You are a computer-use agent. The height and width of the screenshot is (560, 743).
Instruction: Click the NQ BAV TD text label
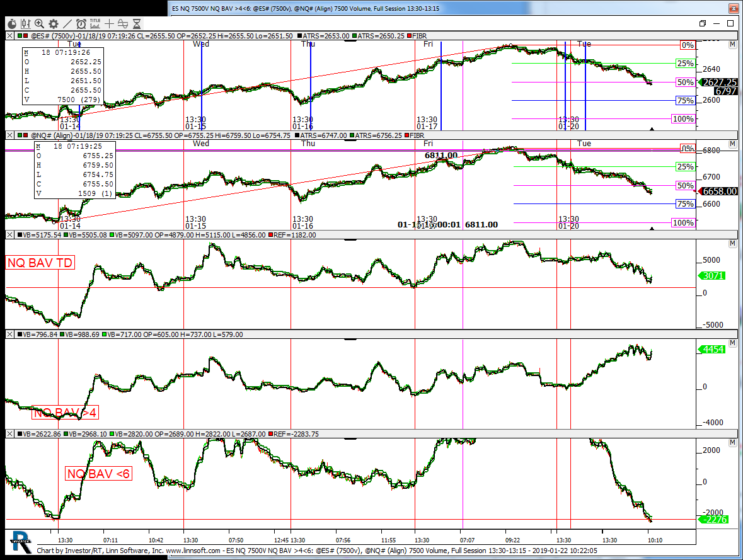[40, 263]
